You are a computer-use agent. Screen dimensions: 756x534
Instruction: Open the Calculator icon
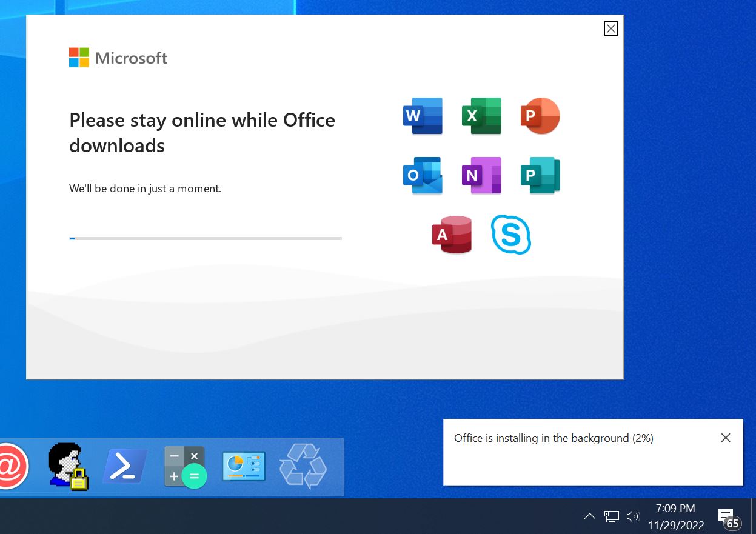(x=185, y=467)
